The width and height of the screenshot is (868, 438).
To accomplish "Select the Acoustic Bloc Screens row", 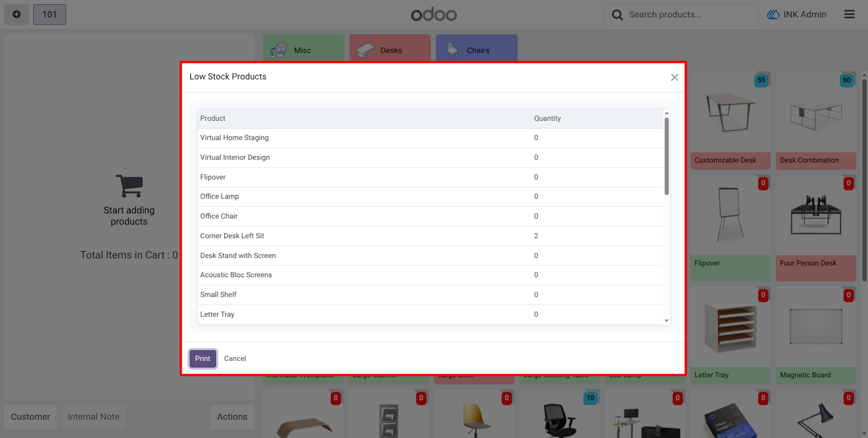I will click(x=430, y=275).
